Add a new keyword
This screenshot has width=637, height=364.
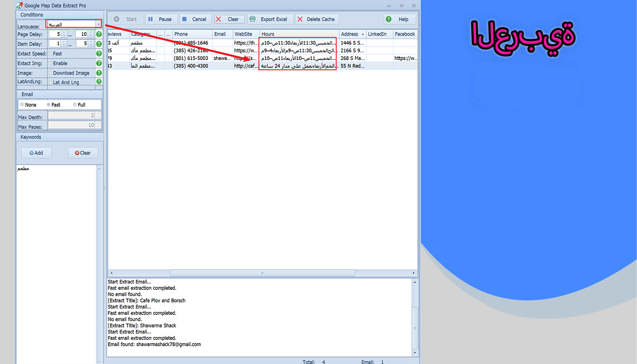[36, 153]
